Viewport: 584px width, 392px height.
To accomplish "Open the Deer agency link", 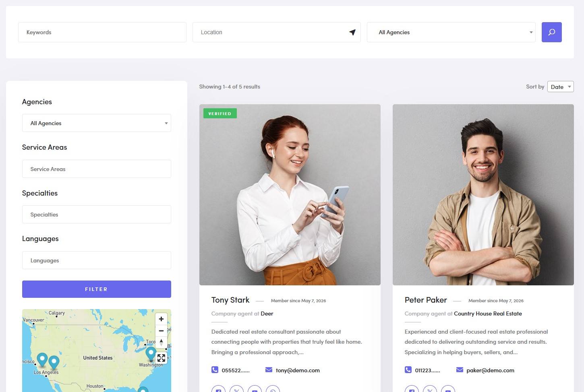I will point(267,314).
